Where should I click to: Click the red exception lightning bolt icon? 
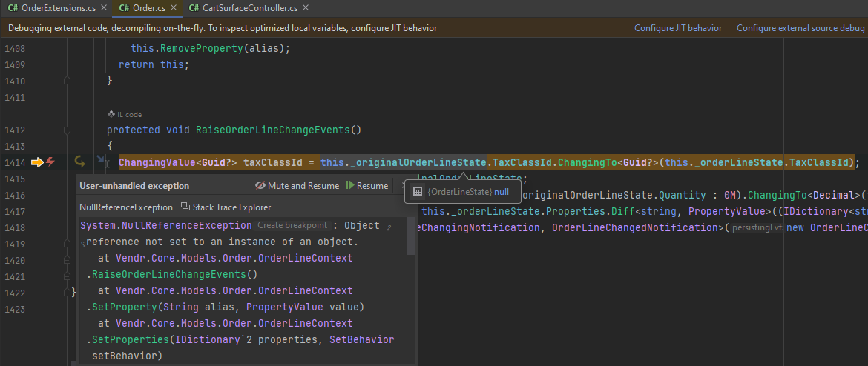[50, 162]
